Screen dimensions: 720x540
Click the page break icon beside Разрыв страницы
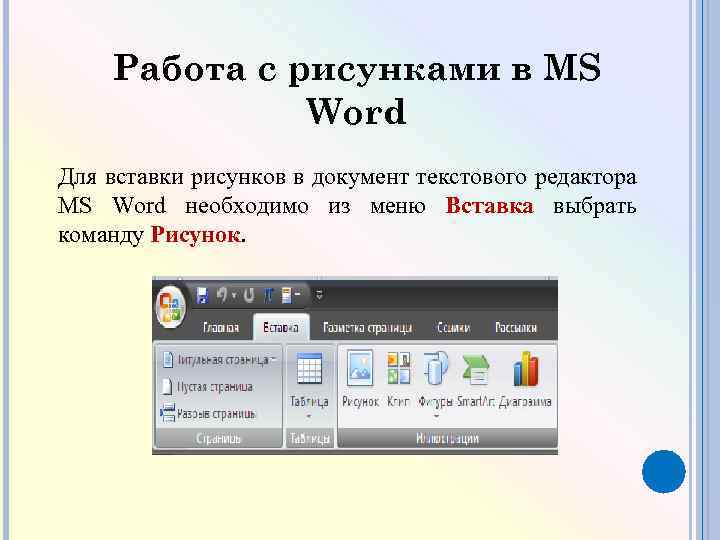point(168,413)
